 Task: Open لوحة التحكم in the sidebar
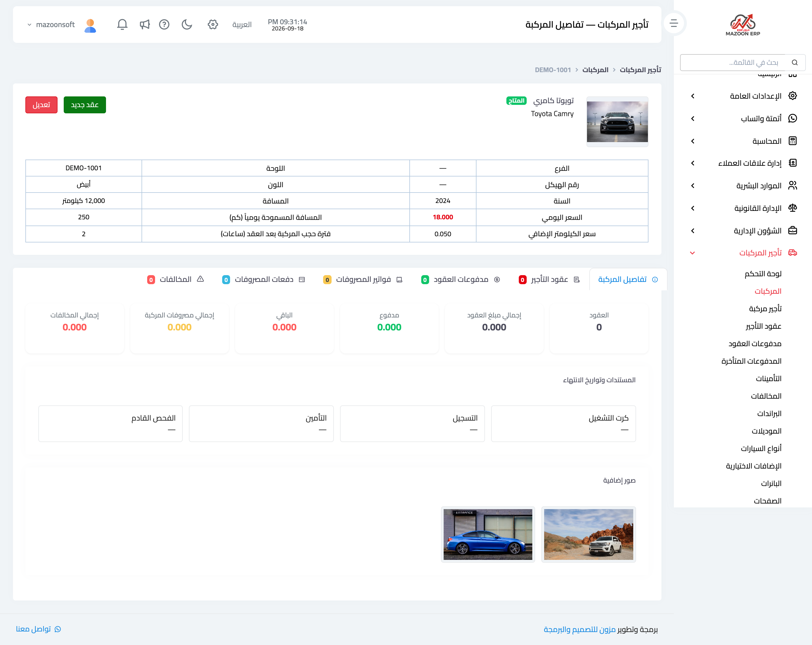coord(763,274)
